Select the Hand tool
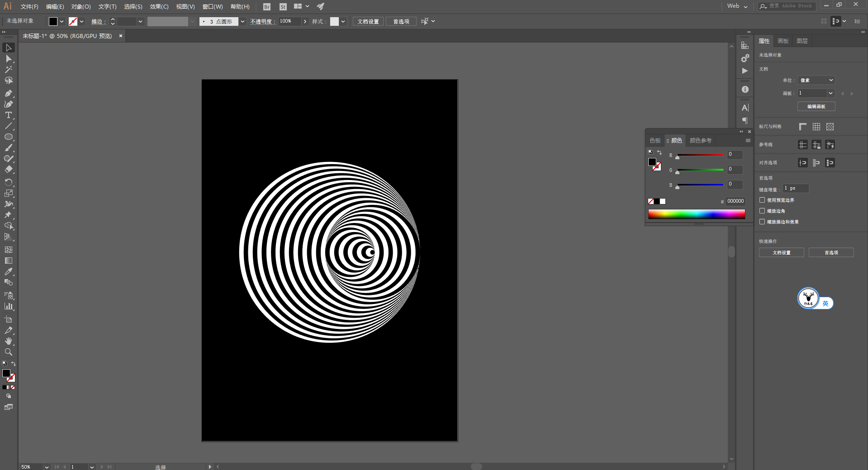The height and width of the screenshot is (470, 868). tap(8, 341)
